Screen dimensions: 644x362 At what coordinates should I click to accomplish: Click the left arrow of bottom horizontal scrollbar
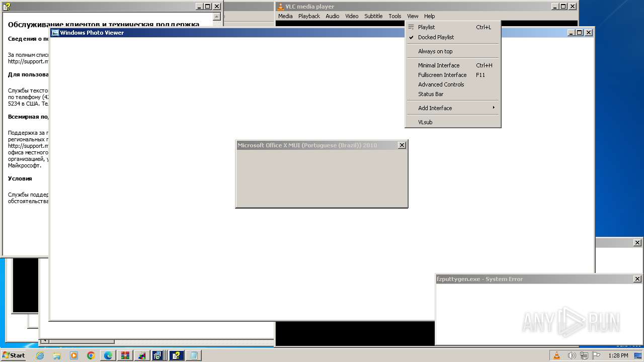44,341
